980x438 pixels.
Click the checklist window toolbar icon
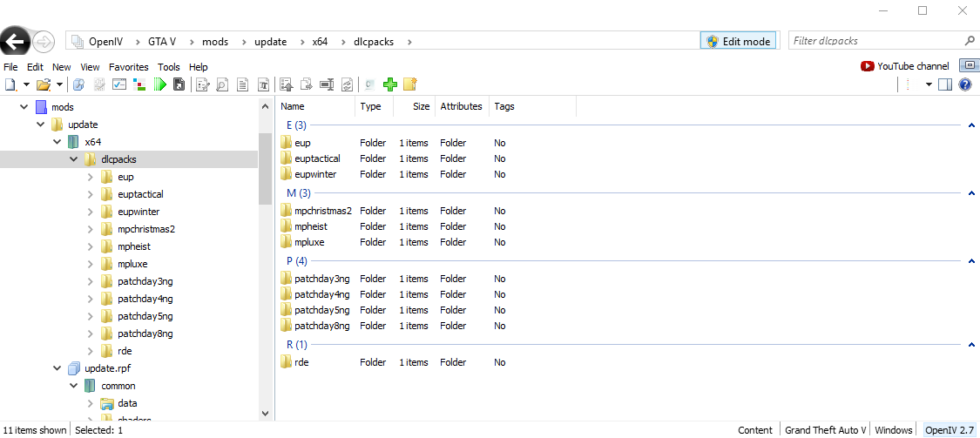119,84
